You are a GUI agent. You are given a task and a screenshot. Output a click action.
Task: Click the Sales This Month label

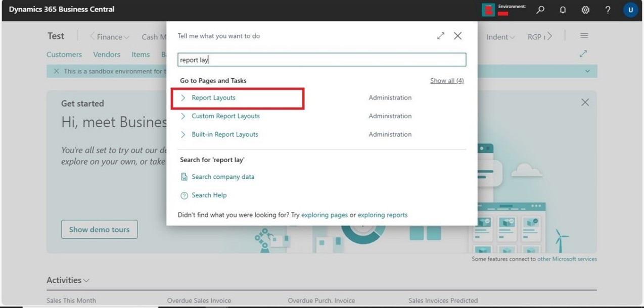click(71, 301)
